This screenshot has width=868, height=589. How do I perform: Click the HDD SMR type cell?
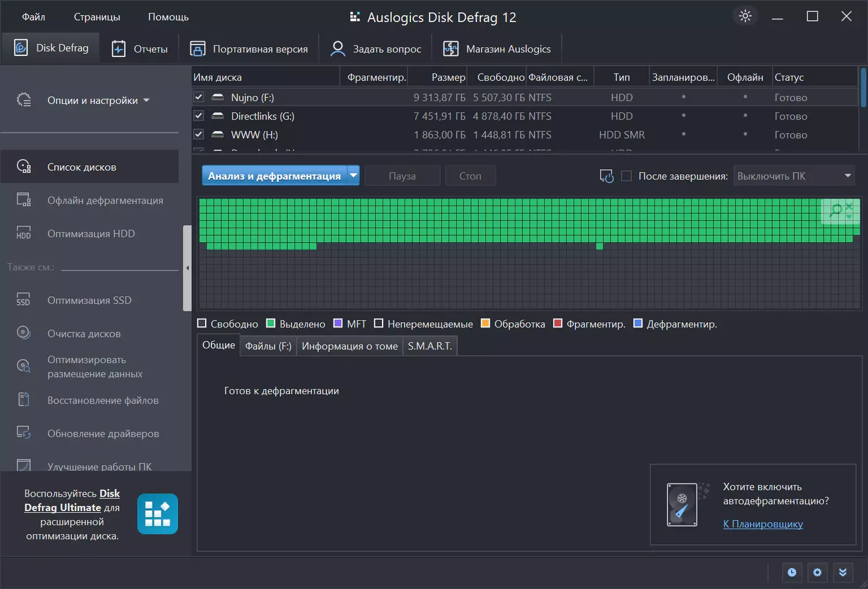pyautogui.click(x=622, y=135)
